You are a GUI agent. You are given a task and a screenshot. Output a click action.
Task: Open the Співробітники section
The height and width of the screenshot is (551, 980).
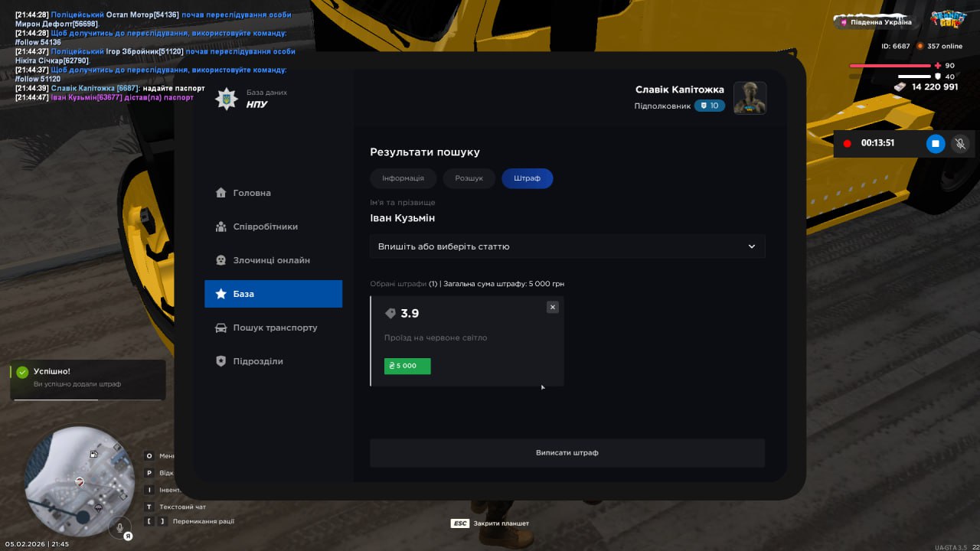[x=273, y=227]
